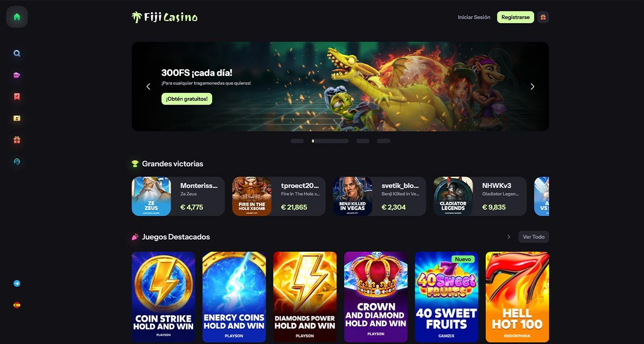Open Ver Todo for featured games
The image size is (644, 344).
(534, 237)
